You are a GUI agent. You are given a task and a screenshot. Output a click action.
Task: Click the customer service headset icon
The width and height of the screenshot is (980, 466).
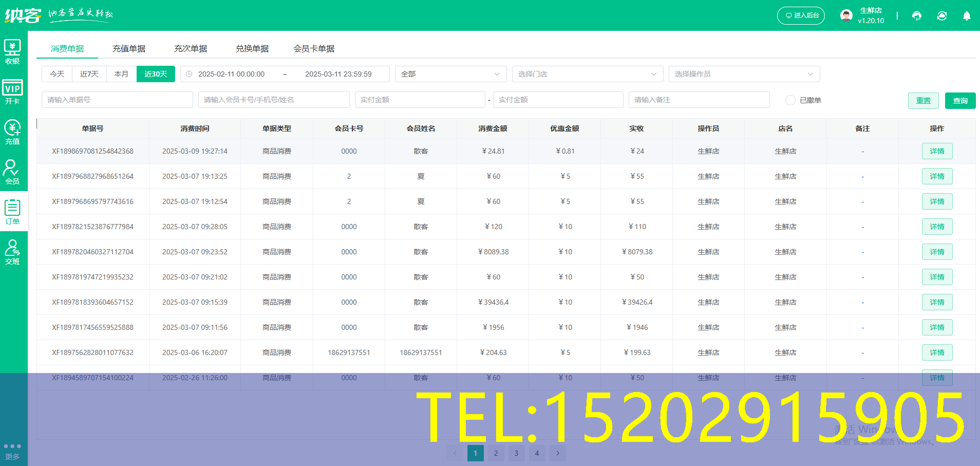(x=917, y=15)
